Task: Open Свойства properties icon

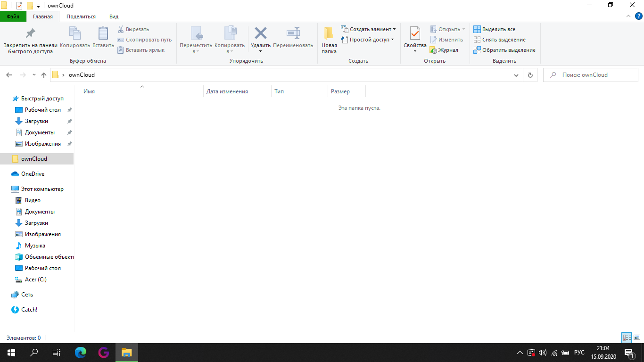Action: [415, 34]
